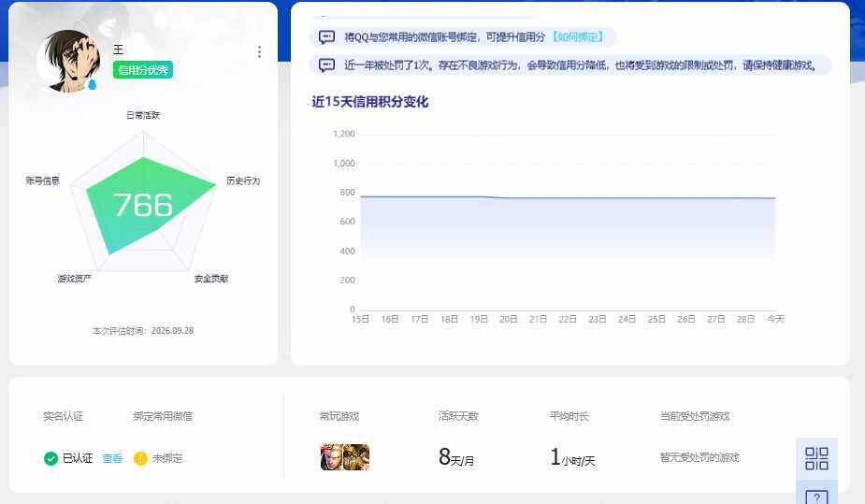Open the three-dot menu beside the user name
Viewport: 865px width, 504px height.
[x=259, y=51]
